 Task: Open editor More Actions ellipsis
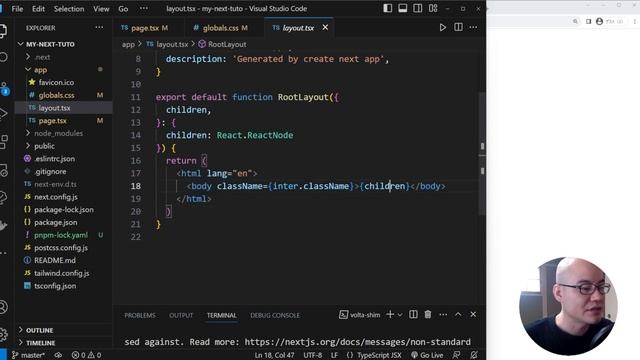(473, 27)
